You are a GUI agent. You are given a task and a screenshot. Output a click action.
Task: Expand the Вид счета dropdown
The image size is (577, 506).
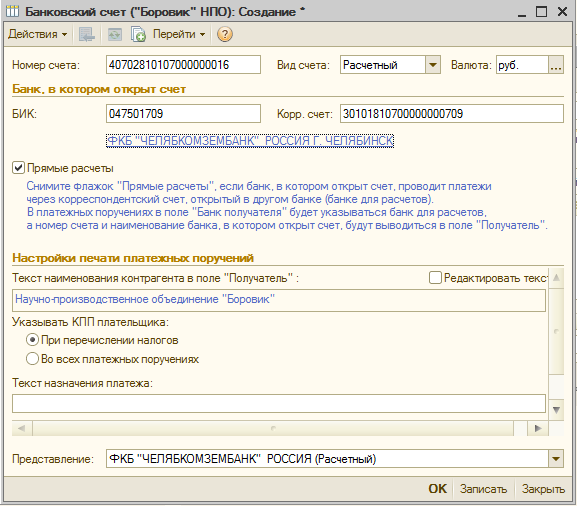(433, 65)
